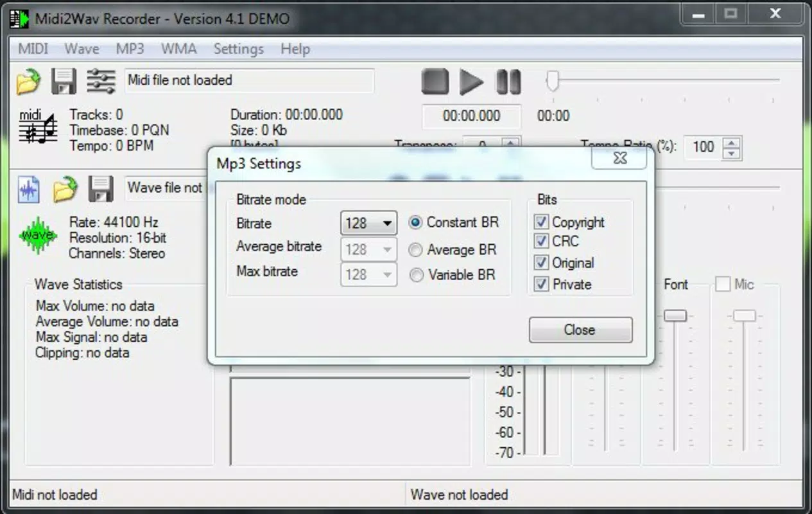
Task: Click the Mic volume slider handle
Action: [x=744, y=315]
